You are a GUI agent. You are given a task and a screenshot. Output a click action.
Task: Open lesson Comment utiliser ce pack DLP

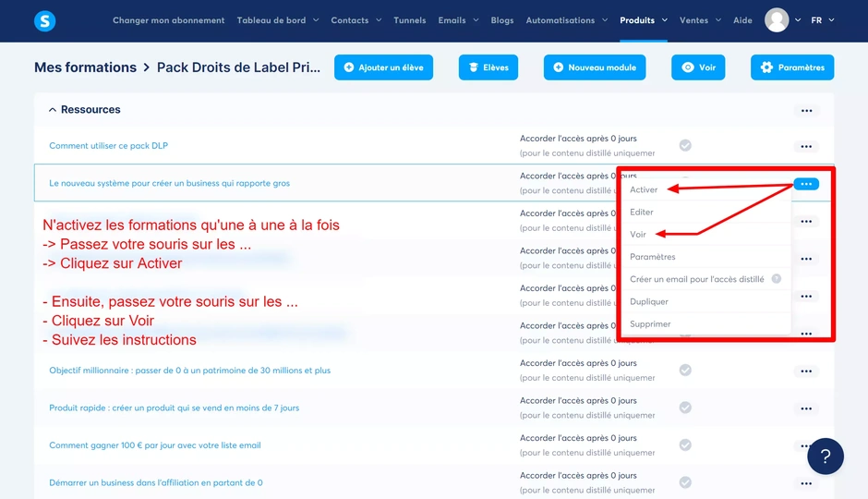coord(109,146)
